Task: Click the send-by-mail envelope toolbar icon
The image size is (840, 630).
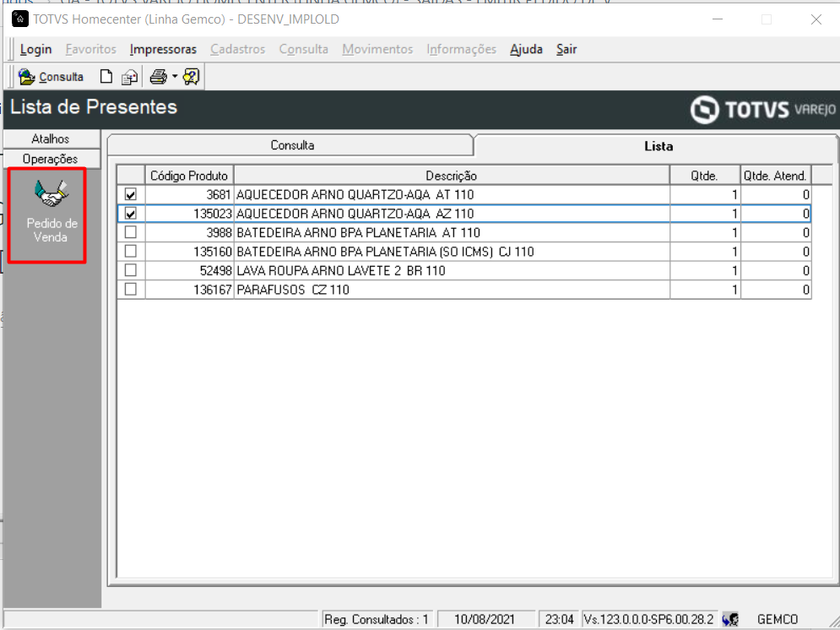Action: pyautogui.click(x=130, y=77)
